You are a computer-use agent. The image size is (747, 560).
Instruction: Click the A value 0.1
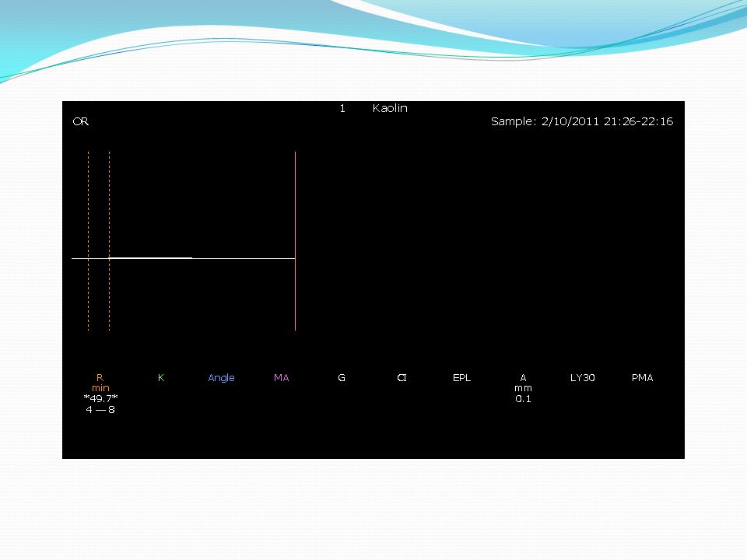(x=523, y=399)
